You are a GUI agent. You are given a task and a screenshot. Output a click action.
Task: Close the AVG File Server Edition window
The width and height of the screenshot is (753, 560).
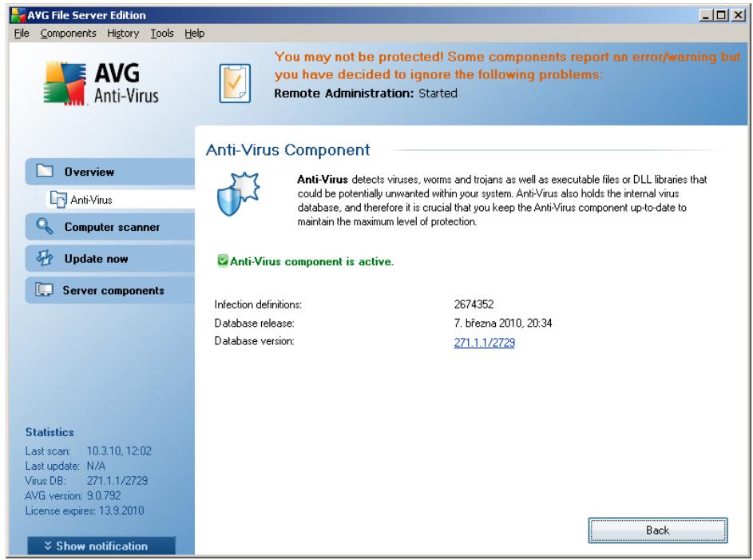click(738, 15)
